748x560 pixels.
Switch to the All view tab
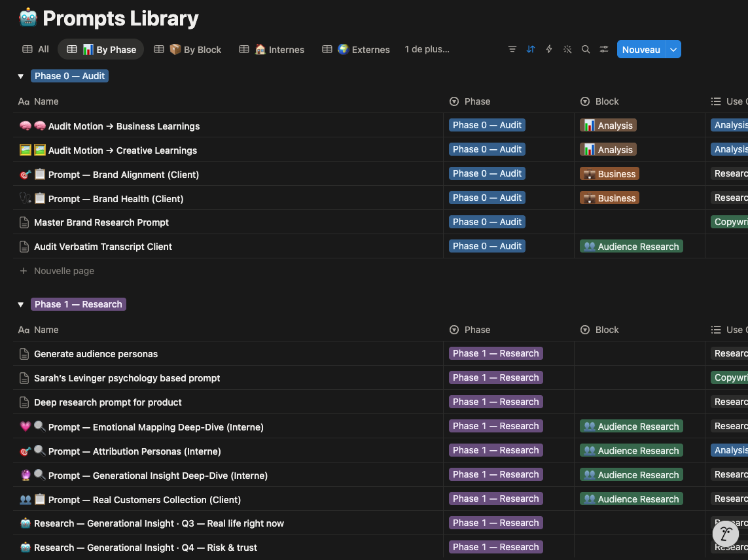[x=36, y=49]
